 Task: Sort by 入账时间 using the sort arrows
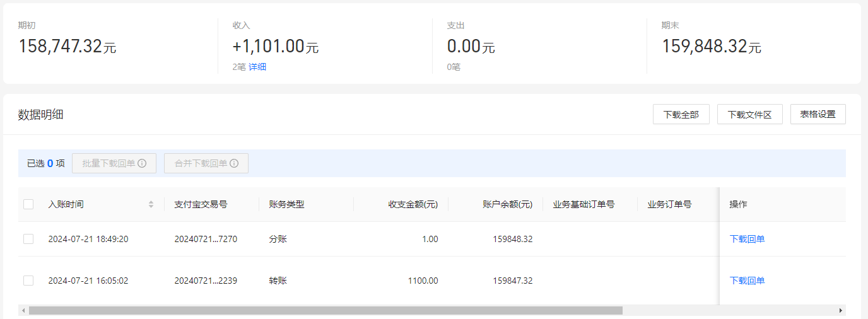151,204
